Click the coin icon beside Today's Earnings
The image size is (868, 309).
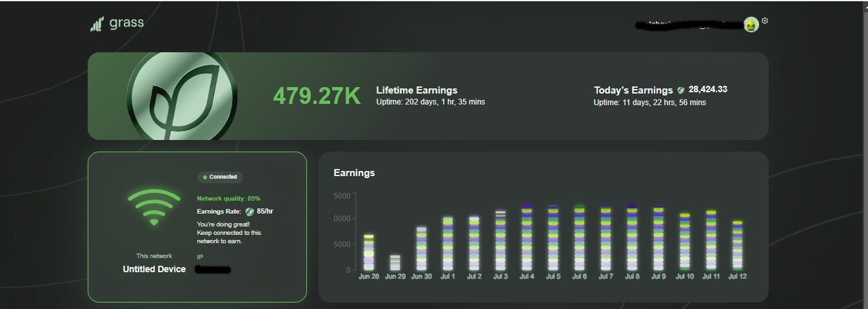(x=681, y=90)
